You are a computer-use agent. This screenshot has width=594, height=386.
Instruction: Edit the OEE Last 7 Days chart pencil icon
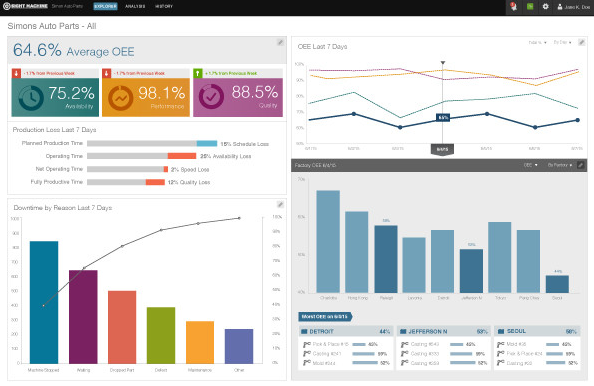(x=581, y=42)
